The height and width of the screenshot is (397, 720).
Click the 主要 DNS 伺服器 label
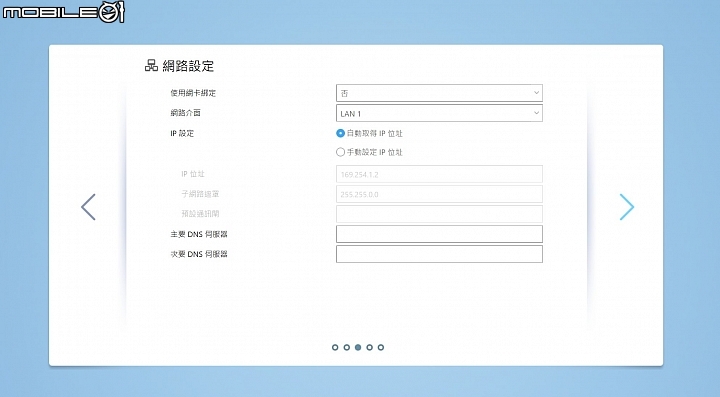[199, 234]
